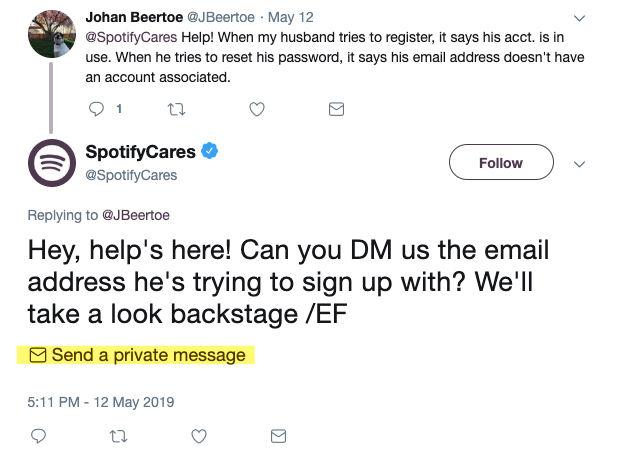618x468 pixels.
Task: Click Send a private message link
Action: [x=138, y=355]
